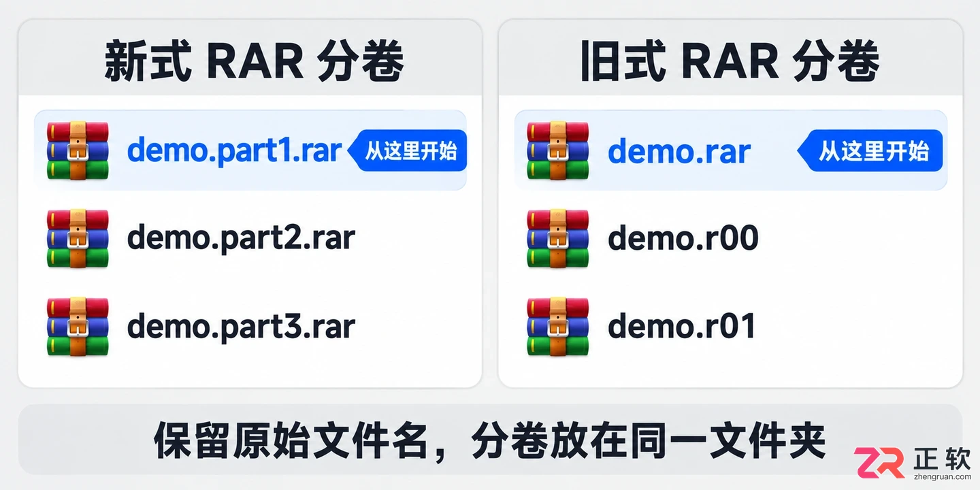Click the 新式 RAR 分卷 heading
980x490 pixels.
pyautogui.click(x=254, y=61)
